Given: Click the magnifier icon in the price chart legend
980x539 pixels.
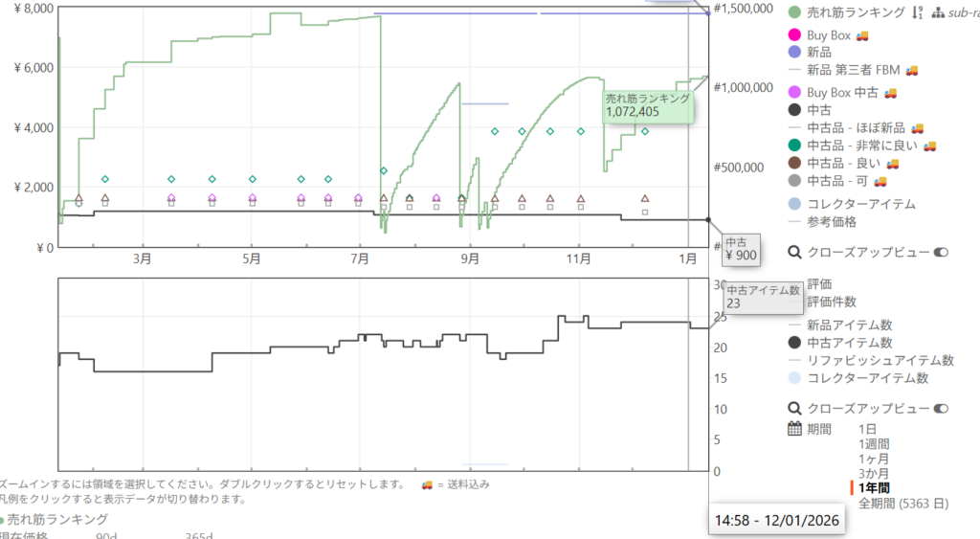Looking at the screenshot, I should point(794,252).
